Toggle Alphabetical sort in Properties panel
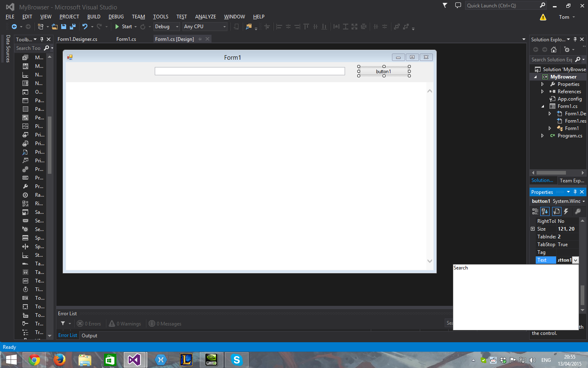588x368 pixels. (545, 211)
